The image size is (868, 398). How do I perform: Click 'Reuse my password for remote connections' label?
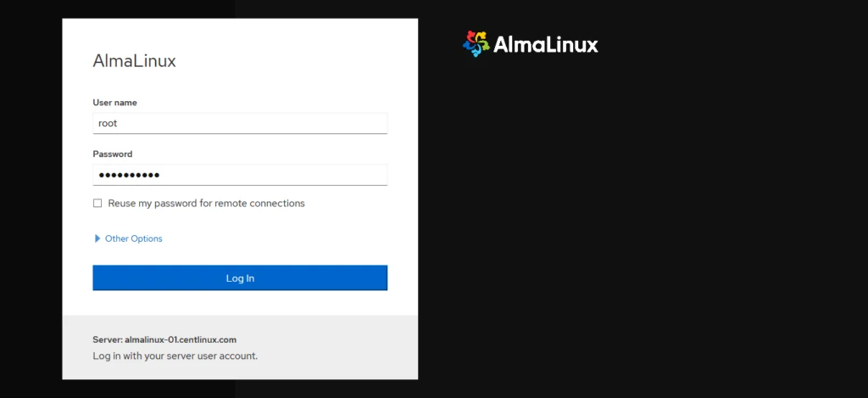pos(207,204)
